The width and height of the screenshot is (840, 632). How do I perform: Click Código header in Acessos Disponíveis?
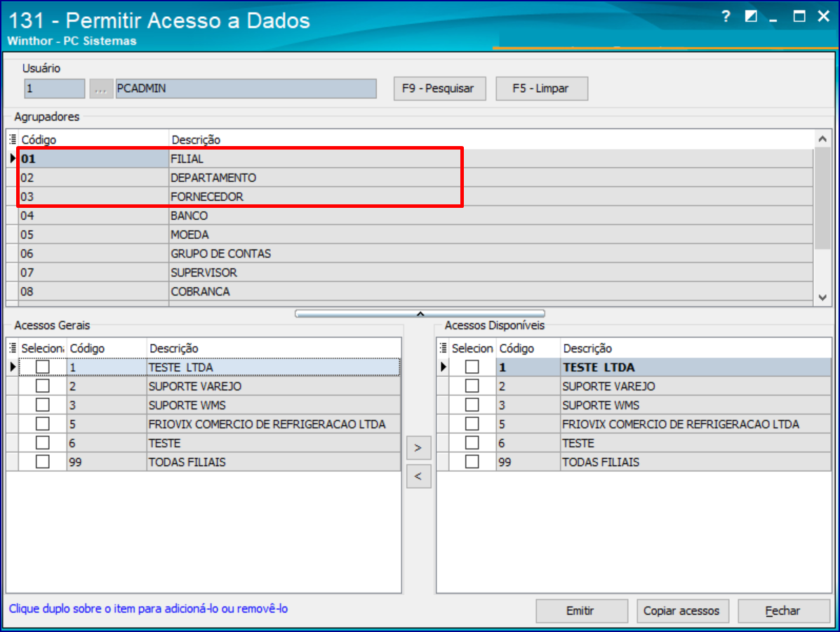pos(528,348)
